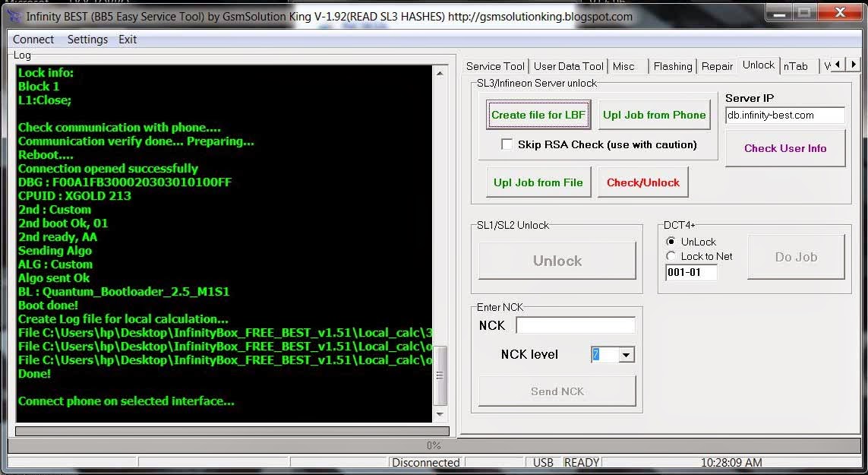Click the 'Connect phone on selected interface...' log line

126,401
